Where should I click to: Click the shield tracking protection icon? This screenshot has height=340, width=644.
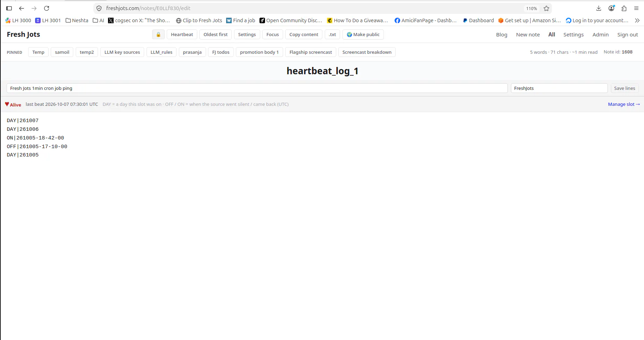[99, 8]
